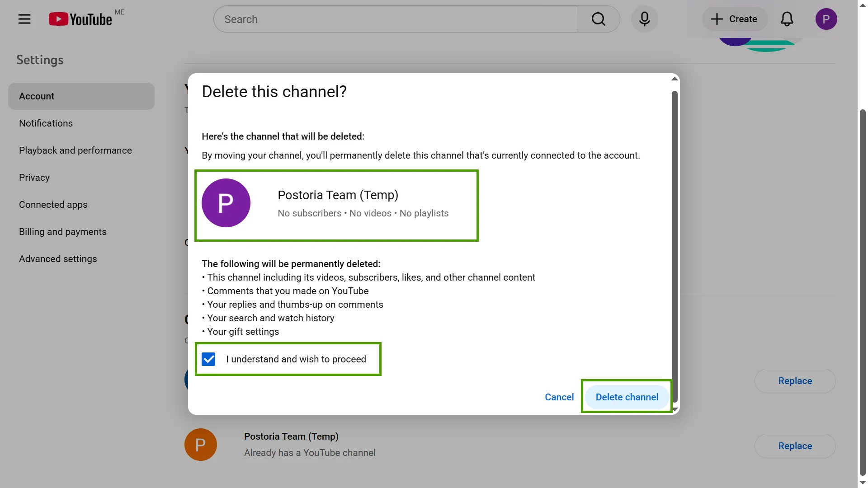Click Cancel to dismiss the dialog

click(x=559, y=397)
